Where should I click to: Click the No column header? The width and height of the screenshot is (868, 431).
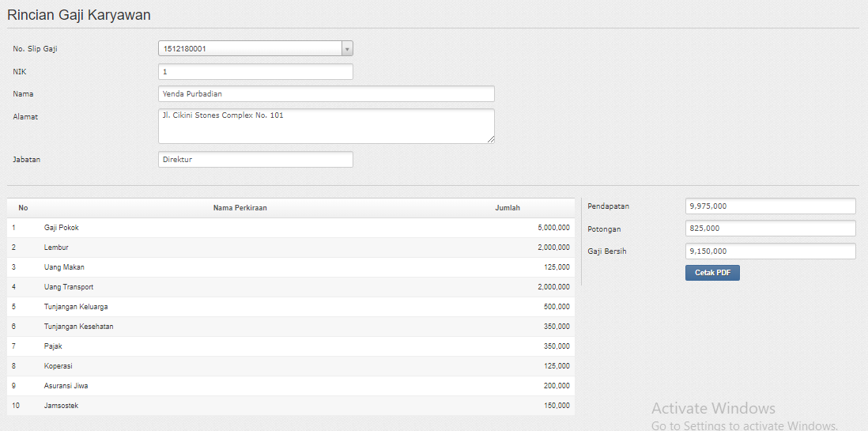pyautogui.click(x=23, y=208)
